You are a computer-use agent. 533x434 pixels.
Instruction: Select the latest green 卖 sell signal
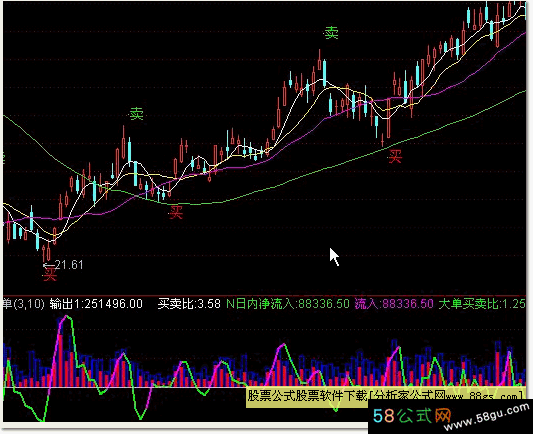(x=331, y=33)
